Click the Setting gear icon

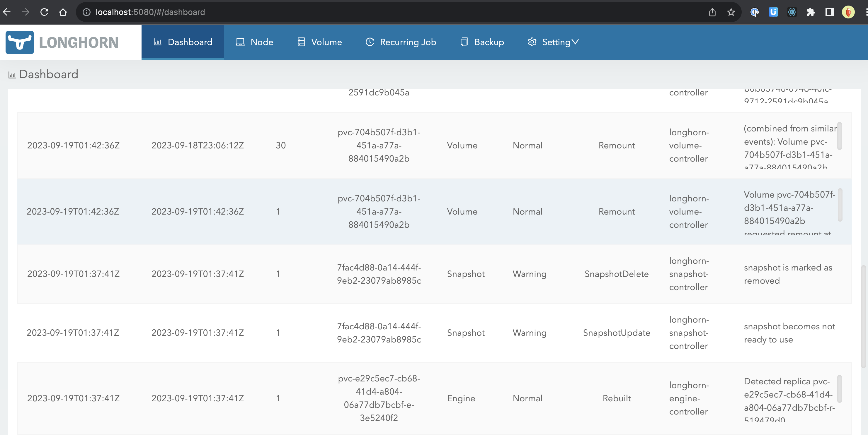(532, 42)
